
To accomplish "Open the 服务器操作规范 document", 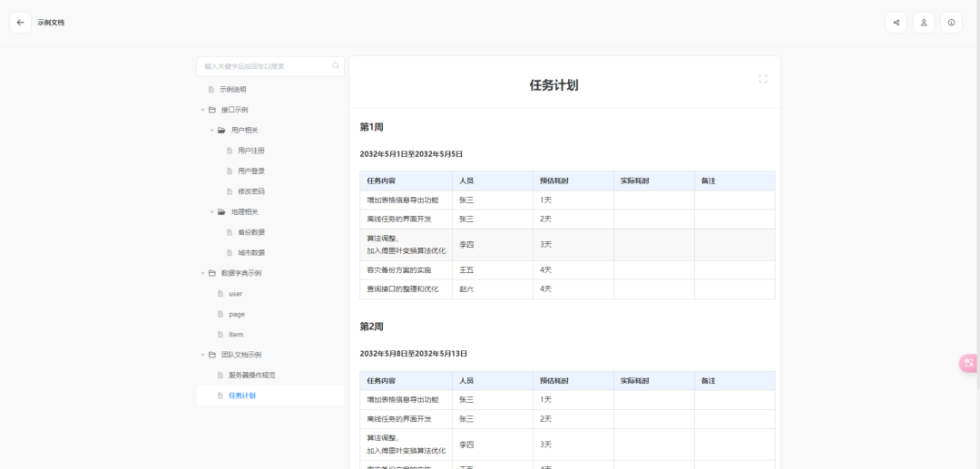I will [x=251, y=376].
